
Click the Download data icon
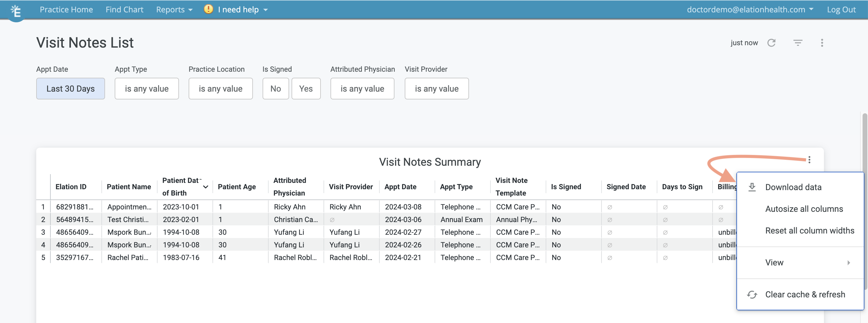pyautogui.click(x=752, y=187)
